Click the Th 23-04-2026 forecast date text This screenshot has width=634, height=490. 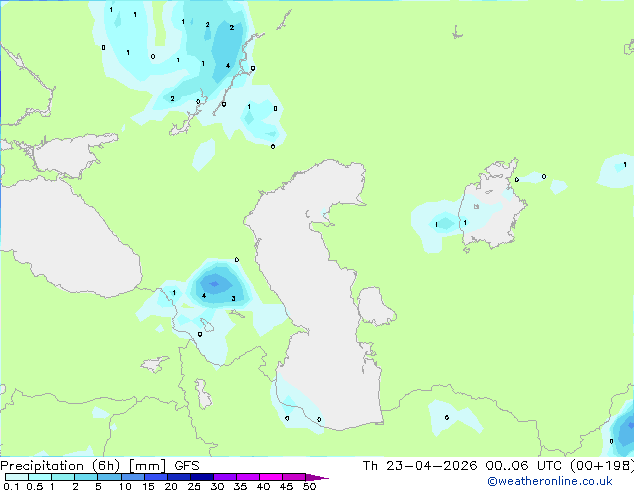tap(420, 466)
